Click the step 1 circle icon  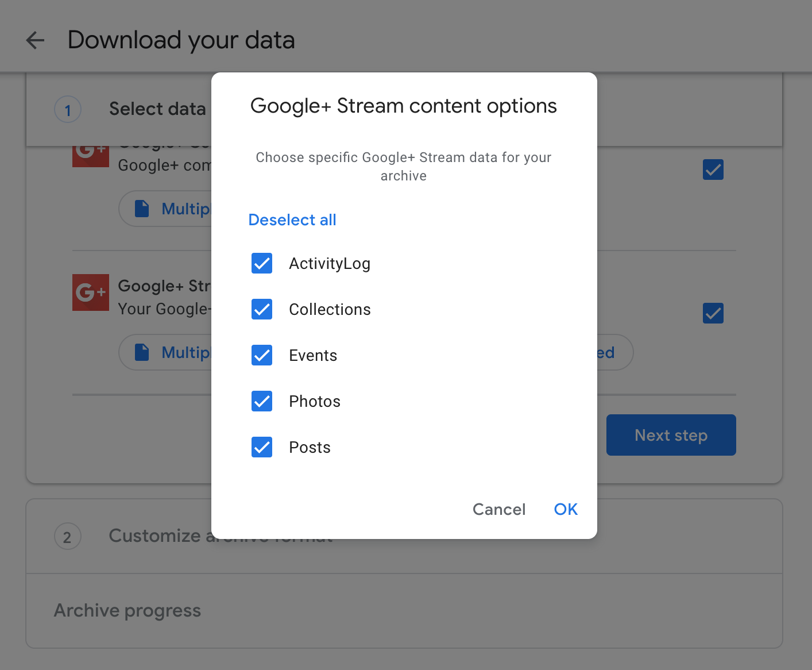[68, 109]
